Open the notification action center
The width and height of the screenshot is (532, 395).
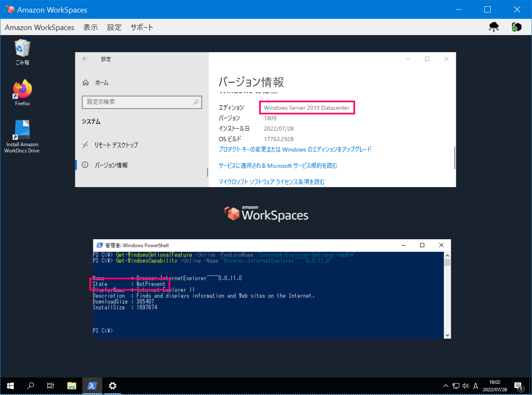click(518, 386)
